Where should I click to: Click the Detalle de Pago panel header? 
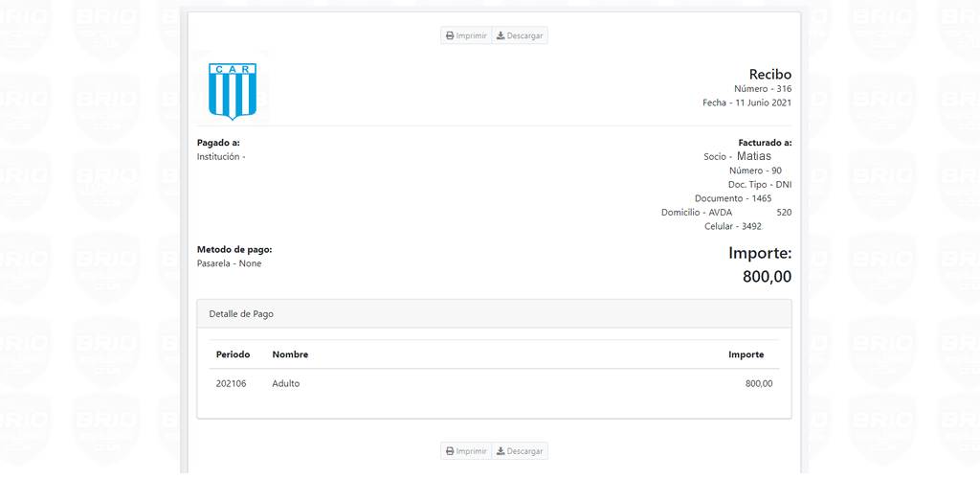(x=495, y=314)
